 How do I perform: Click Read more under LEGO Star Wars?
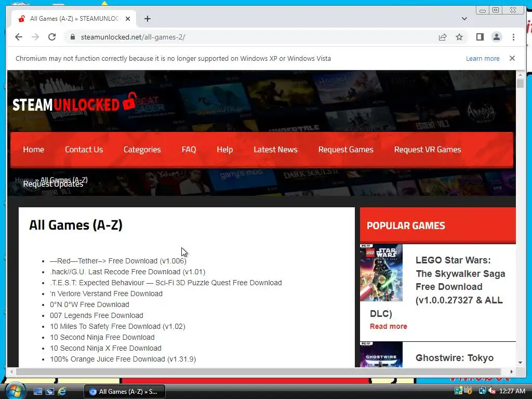(x=388, y=326)
